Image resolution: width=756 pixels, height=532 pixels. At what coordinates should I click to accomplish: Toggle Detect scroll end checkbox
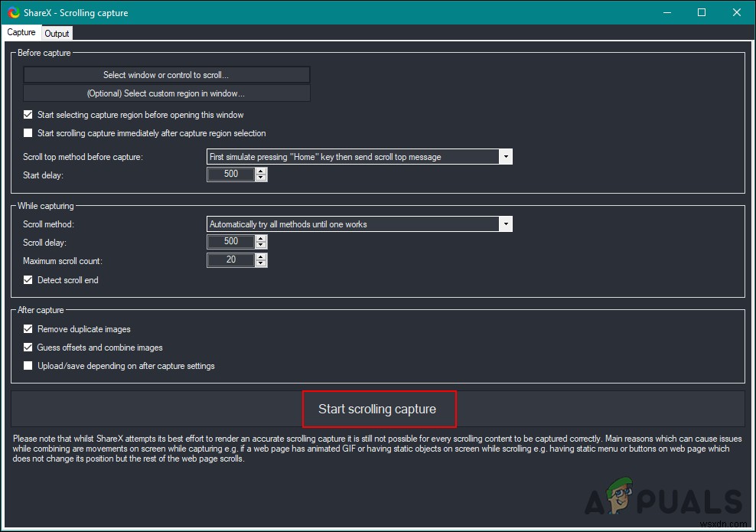tap(28, 279)
